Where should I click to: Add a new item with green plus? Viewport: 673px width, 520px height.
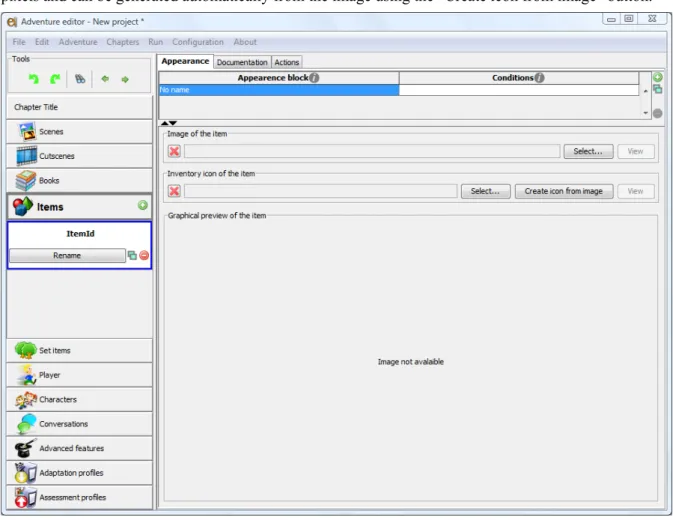coord(142,205)
